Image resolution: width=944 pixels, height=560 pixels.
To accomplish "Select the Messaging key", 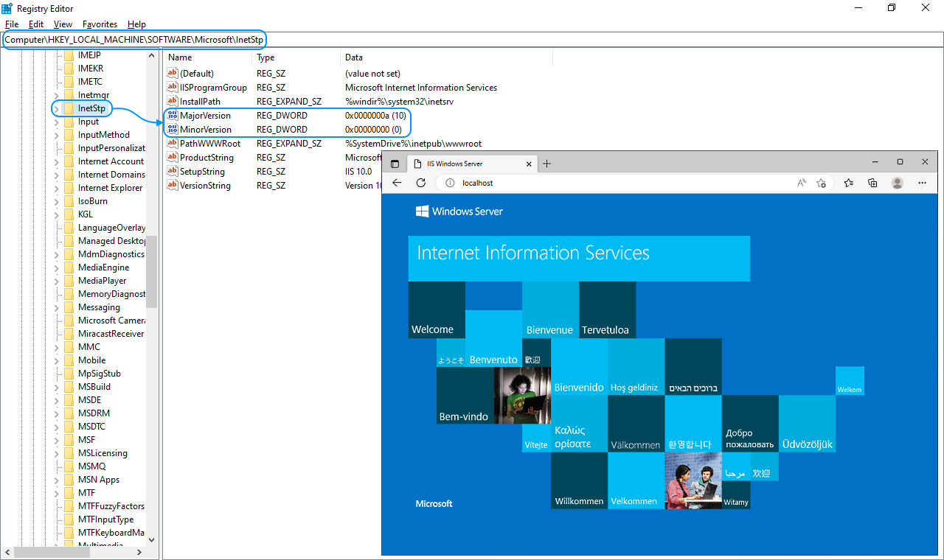I will [99, 307].
